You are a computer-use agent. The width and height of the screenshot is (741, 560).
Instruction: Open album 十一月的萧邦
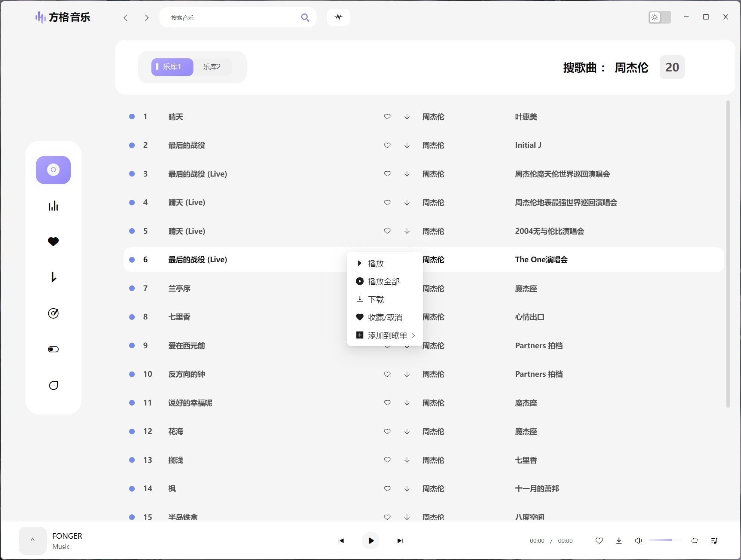(x=537, y=489)
